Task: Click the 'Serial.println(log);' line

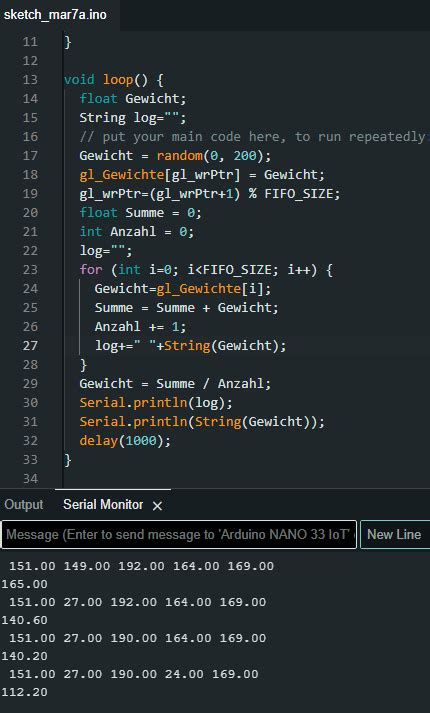Action: point(156,403)
